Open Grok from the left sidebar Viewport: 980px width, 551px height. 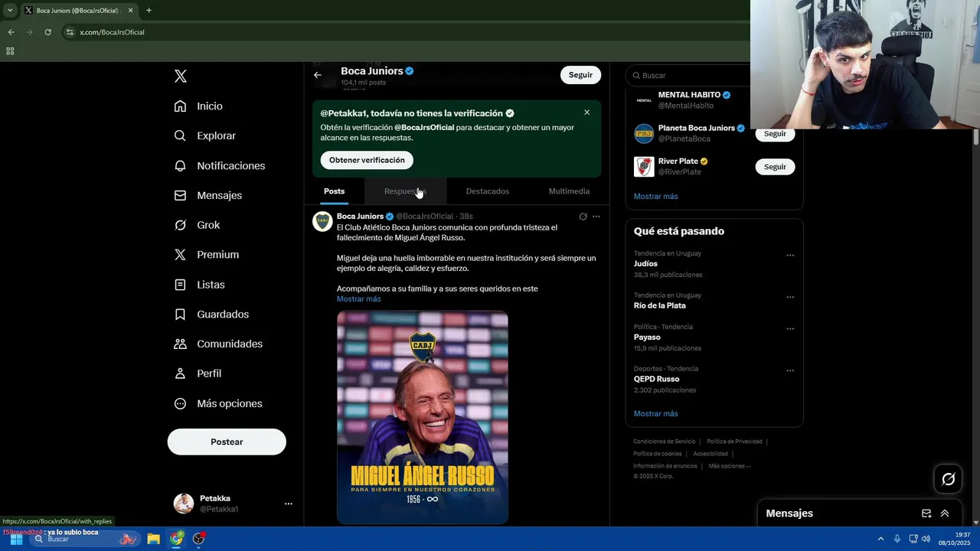[x=197, y=225]
